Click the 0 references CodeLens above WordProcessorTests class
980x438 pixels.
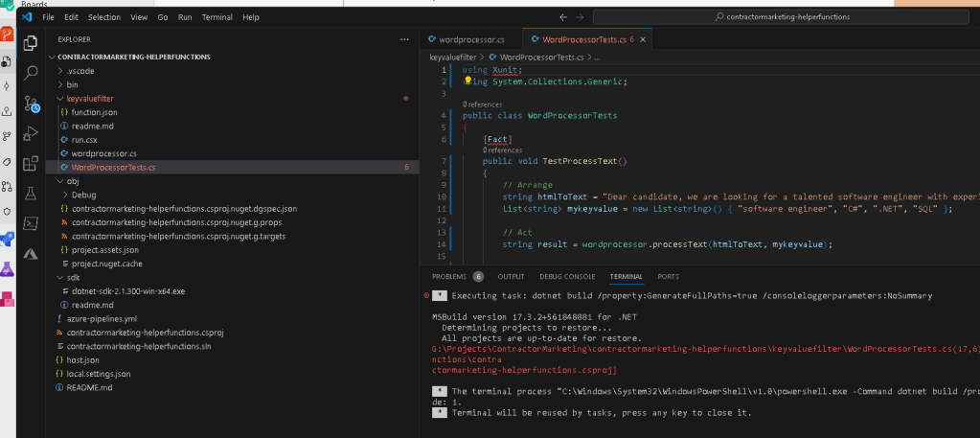(483, 104)
